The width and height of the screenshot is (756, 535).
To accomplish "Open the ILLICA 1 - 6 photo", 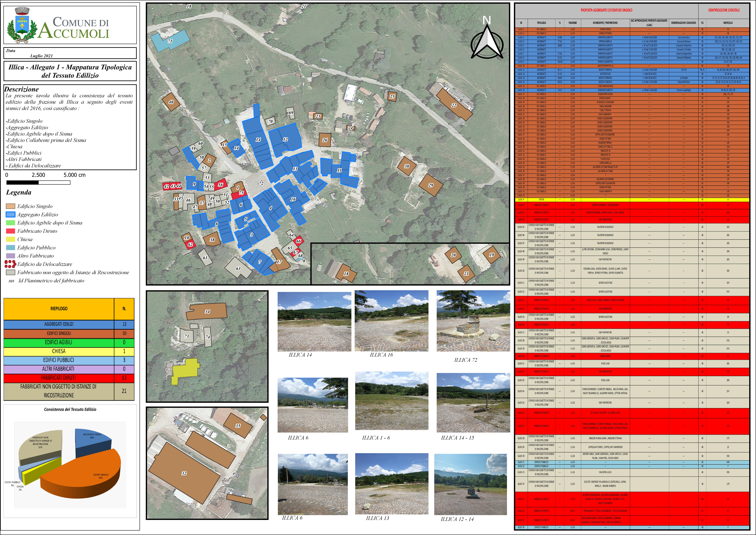I will (x=392, y=401).
